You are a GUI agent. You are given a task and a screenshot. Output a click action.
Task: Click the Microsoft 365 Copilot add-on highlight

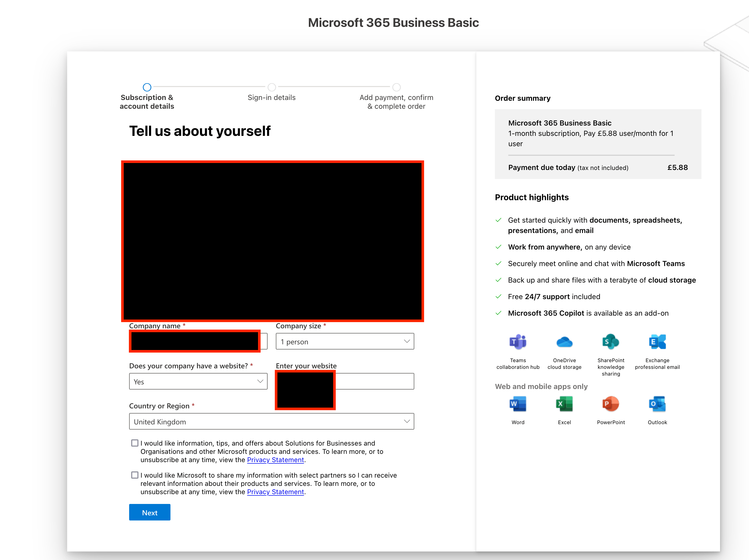[x=588, y=313]
